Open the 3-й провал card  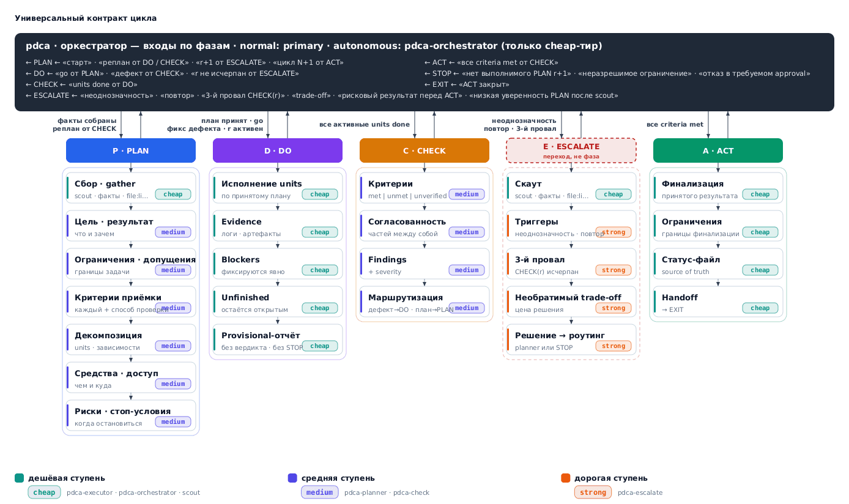coord(571,264)
